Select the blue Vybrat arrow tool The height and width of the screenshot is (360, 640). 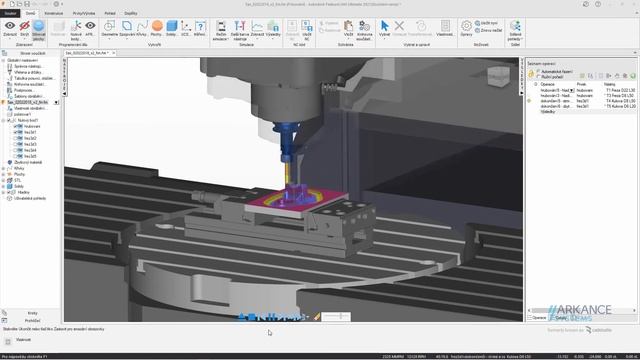pyautogui.click(x=384, y=26)
